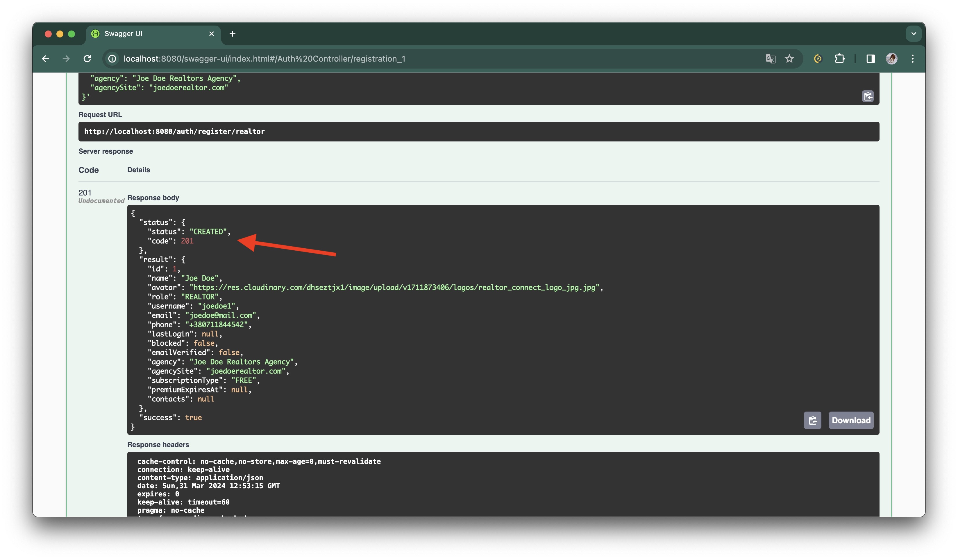The image size is (958, 560).
Task: Toggle the response body JSON copy switch
Action: pos(813,420)
